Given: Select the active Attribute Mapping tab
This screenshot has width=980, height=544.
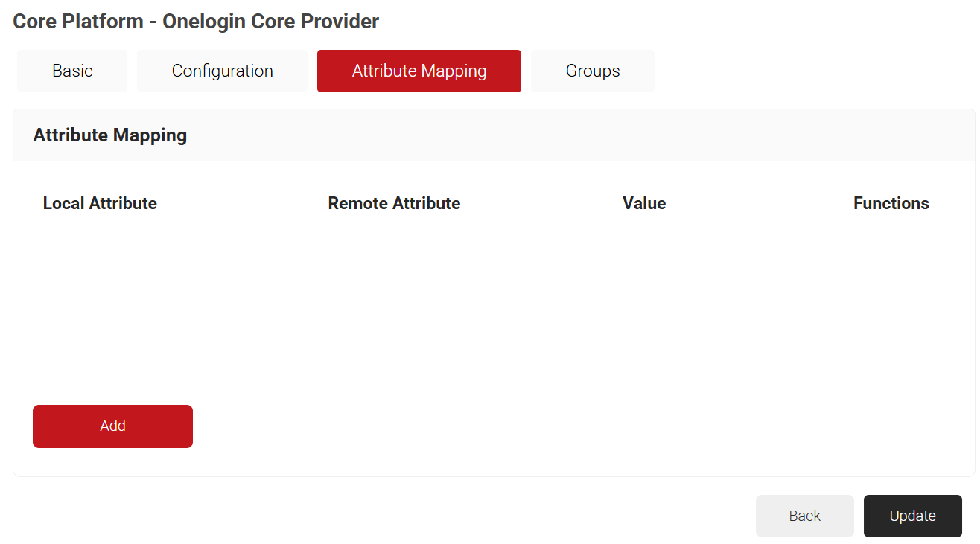Looking at the screenshot, I should coord(419,71).
